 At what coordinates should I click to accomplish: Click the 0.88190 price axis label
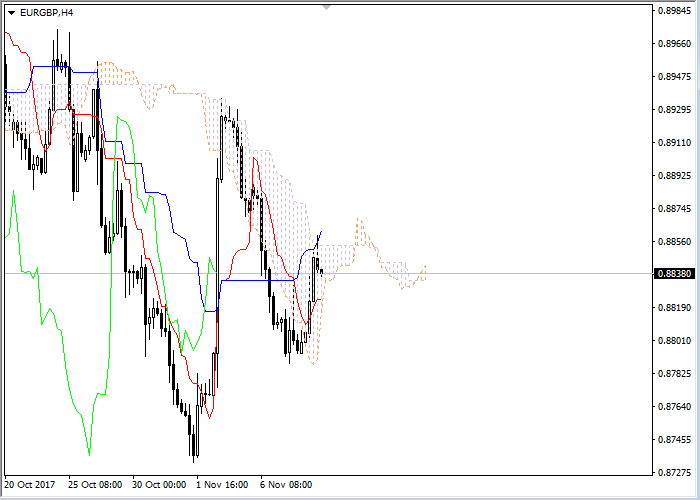pyautogui.click(x=675, y=308)
